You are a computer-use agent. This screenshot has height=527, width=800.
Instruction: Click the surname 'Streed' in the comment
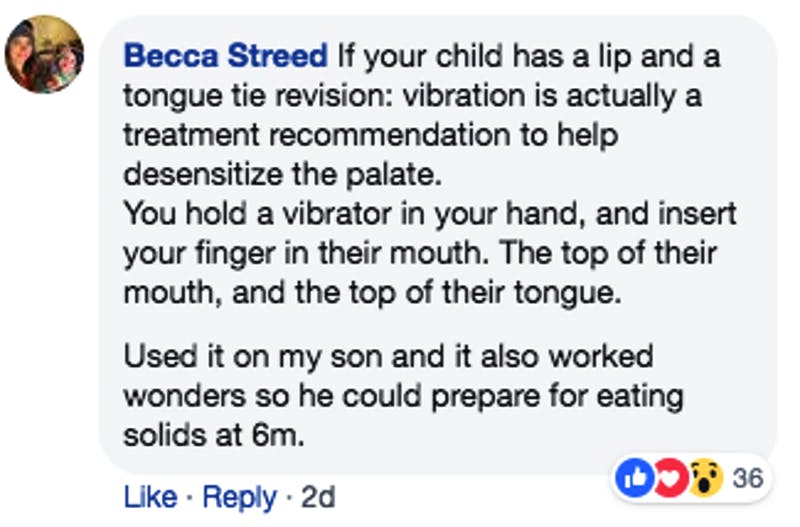tap(277, 55)
